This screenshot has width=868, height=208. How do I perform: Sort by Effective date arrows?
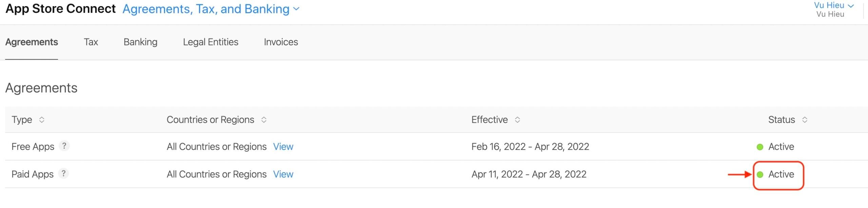517,120
